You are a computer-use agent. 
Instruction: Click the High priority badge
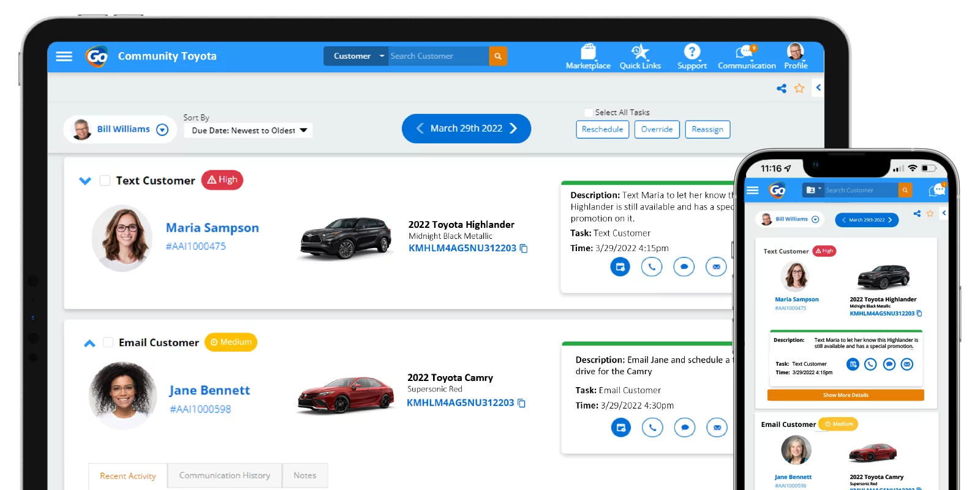222,180
